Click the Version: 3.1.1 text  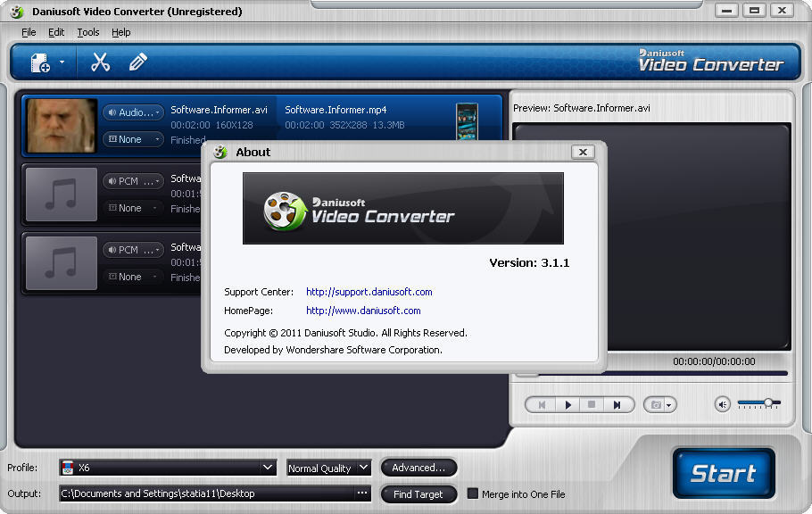pyautogui.click(x=529, y=262)
